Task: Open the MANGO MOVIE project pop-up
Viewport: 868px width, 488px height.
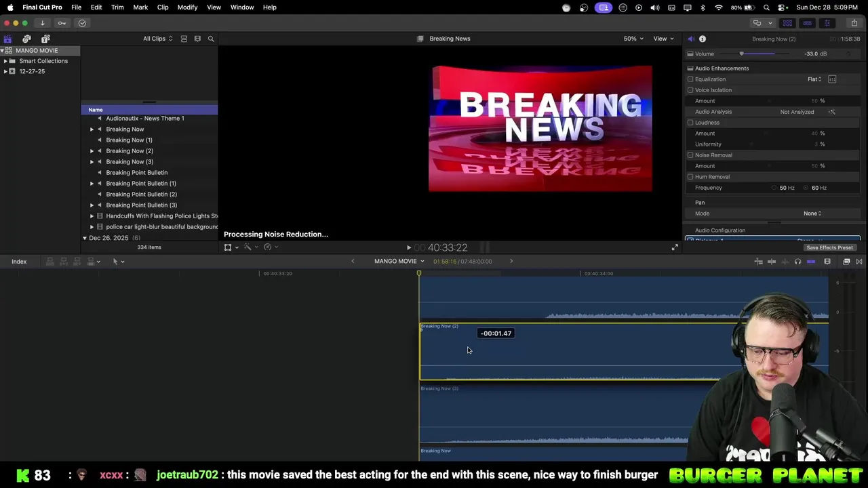Action: [x=399, y=262]
